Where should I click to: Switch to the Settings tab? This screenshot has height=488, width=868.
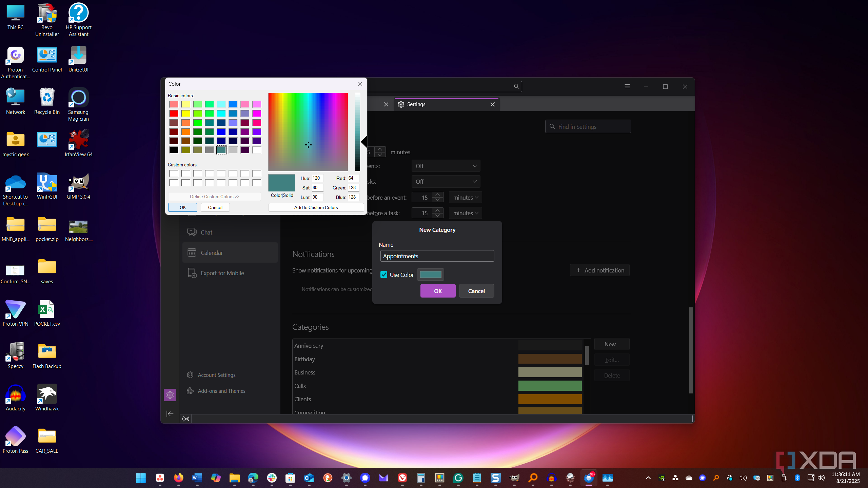click(447, 104)
